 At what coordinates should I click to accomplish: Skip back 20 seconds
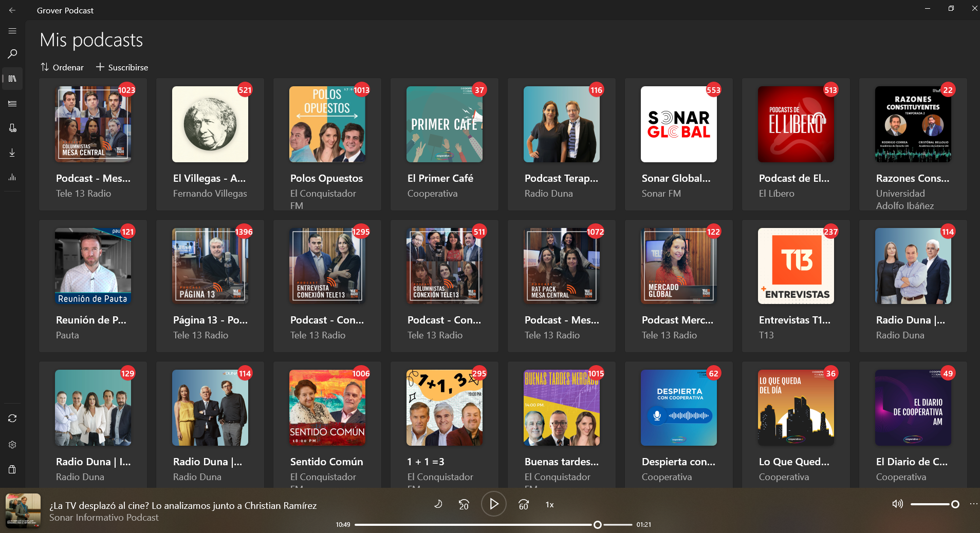464,505
